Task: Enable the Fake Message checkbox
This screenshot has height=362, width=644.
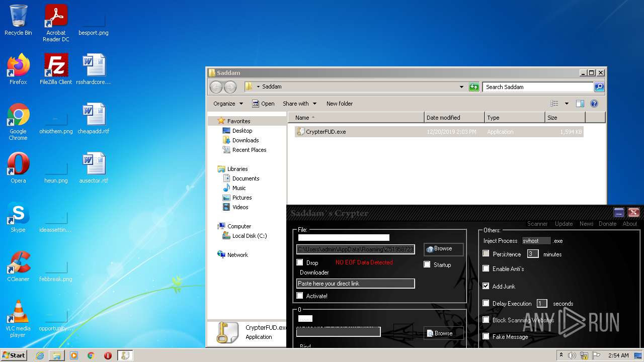Action: [x=486, y=336]
